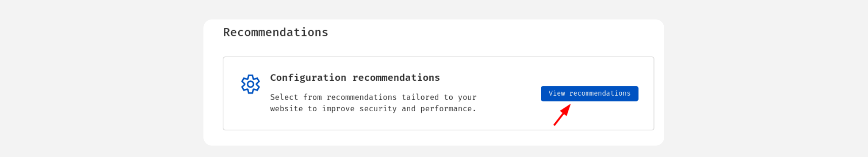Viewport: 868px width, 157px height.
Task: Click the View recommendations button
Action: point(589,94)
